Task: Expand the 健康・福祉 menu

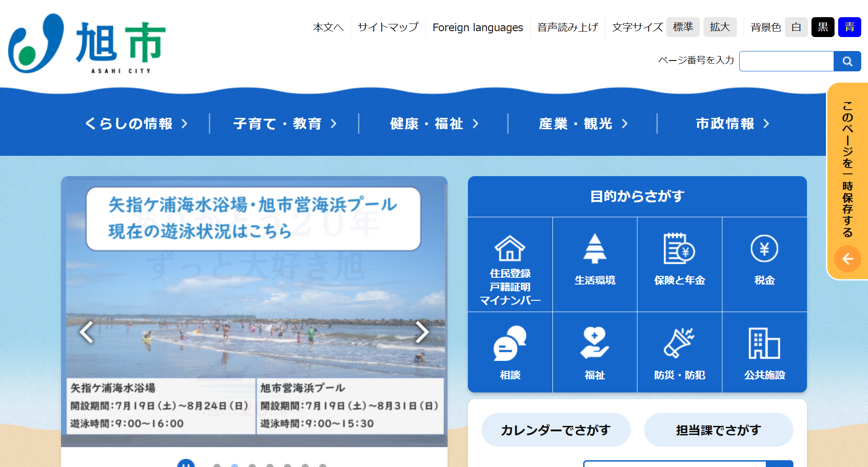Action: click(x=434, y=123)
